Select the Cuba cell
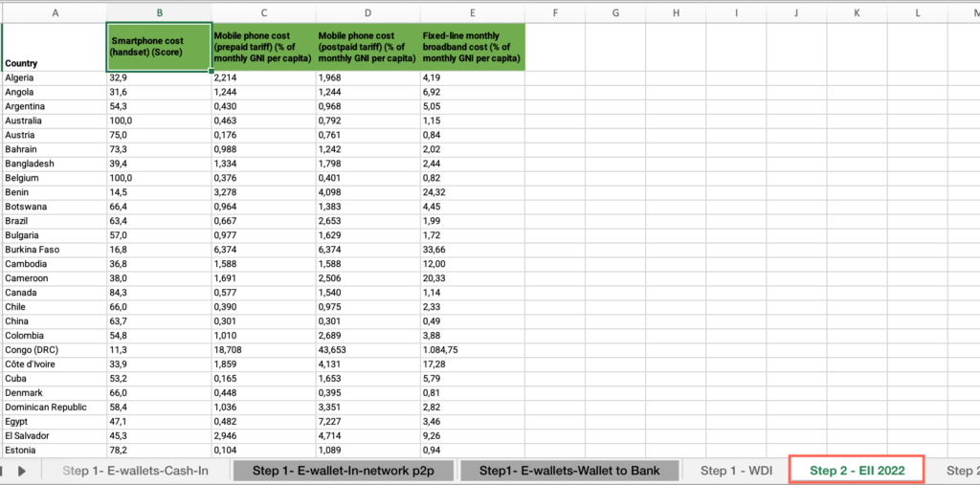 pyautogui.click(x=55, y=379)
